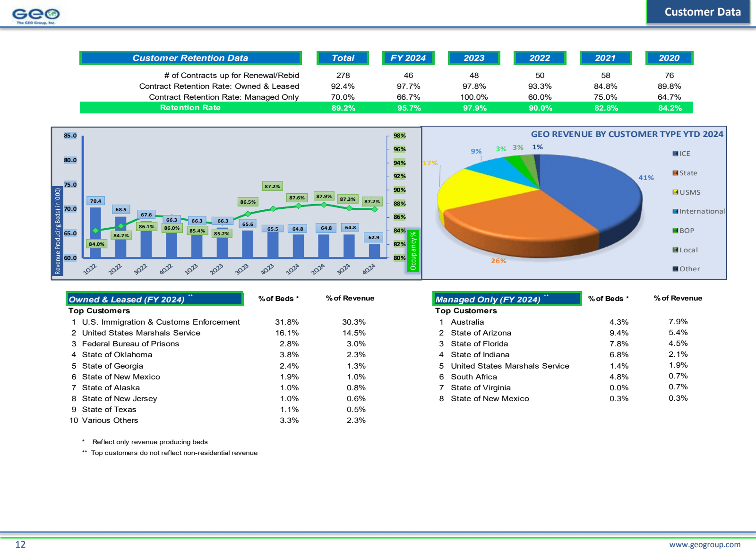The height and width of the screenshot is (550, 756).
Task: Click the Customer Data header banner
Action: tap(698, 12)
